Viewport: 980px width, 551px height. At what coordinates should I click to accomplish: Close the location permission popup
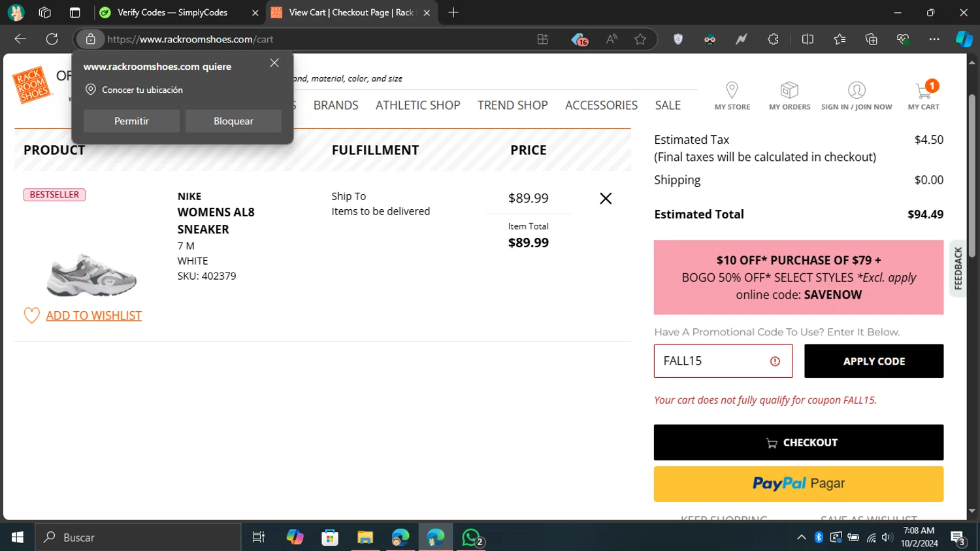tap(274, 63)
